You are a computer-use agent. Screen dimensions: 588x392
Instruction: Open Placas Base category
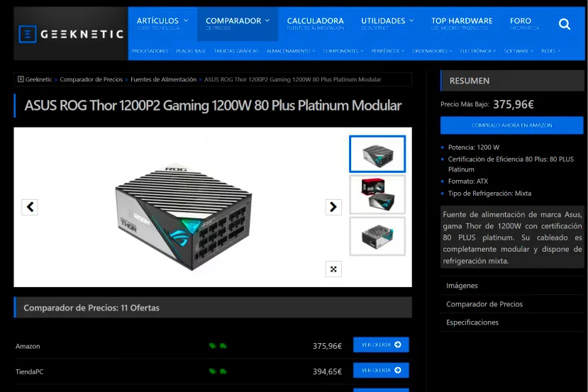[x=191, y=51]
